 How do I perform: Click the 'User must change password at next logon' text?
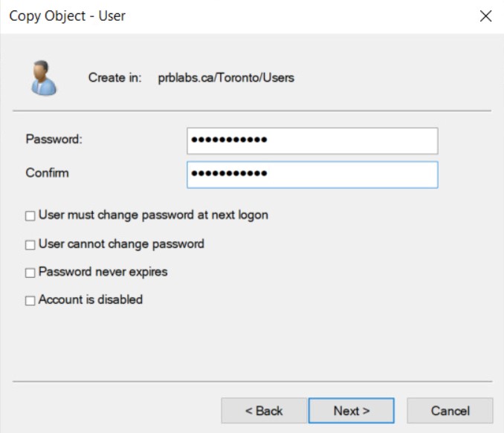153,215
